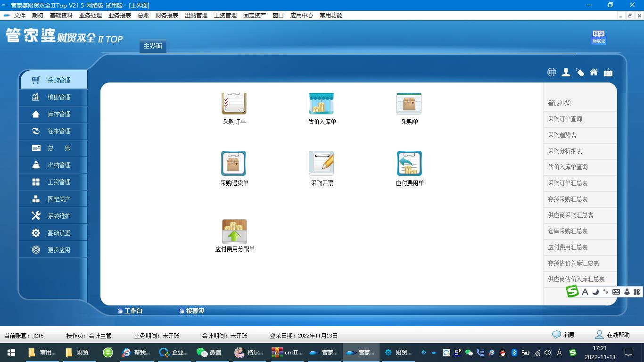Open the 仓库采购汇总表 link
The image size is (644, 362).
coord(568,231)
